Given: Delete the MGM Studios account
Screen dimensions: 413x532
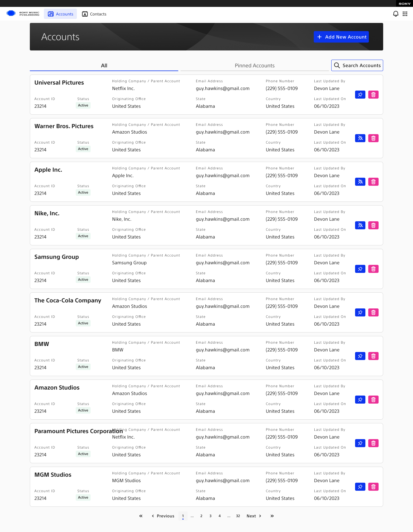Looking at the screenshot, I should click(373, 487).
